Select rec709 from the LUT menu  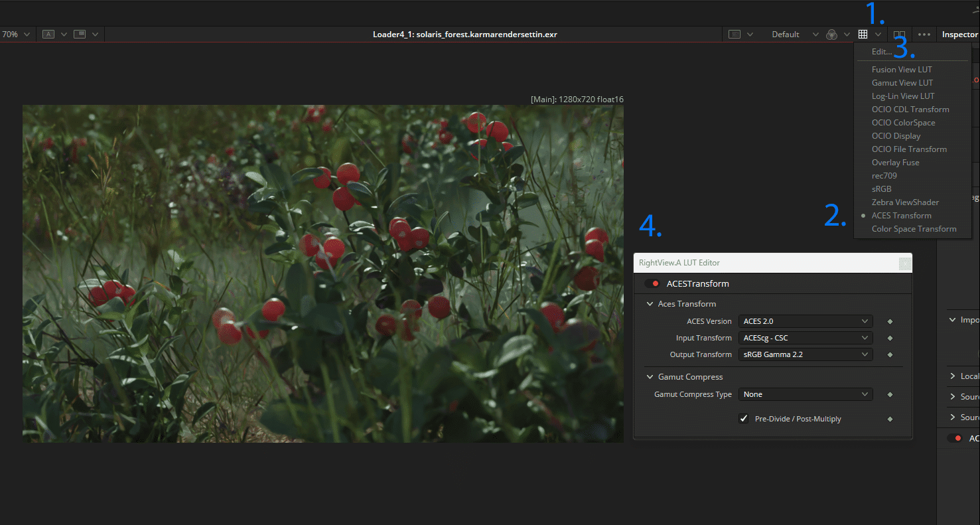coord(884,175)
